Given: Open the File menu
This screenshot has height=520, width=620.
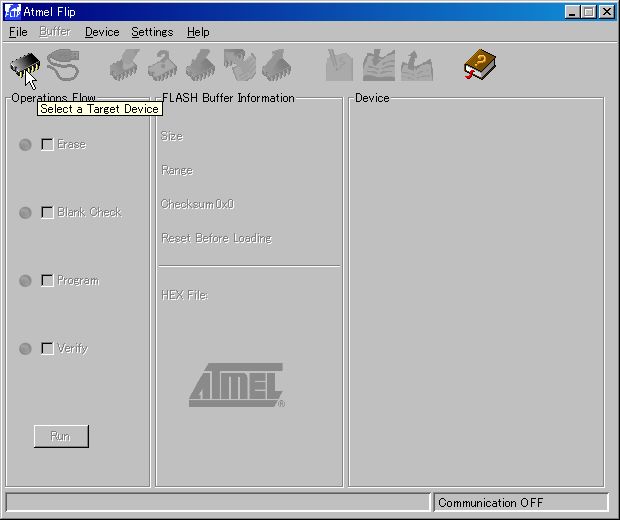Looking at the screenshot, I should [18, 32].
